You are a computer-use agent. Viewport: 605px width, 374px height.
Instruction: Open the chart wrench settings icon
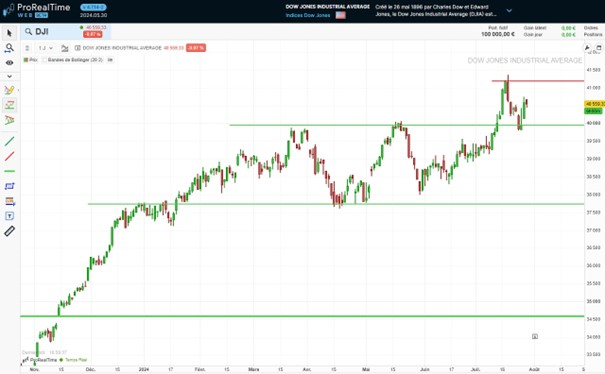pos(587,48)
